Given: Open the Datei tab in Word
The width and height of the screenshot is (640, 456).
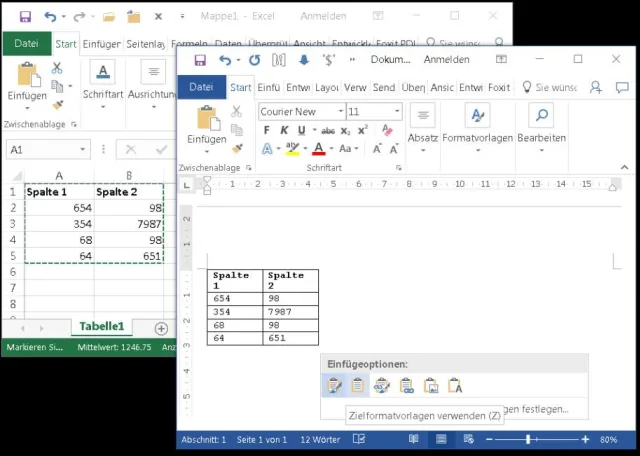Looking at the screenshot, I should (201, 87).
